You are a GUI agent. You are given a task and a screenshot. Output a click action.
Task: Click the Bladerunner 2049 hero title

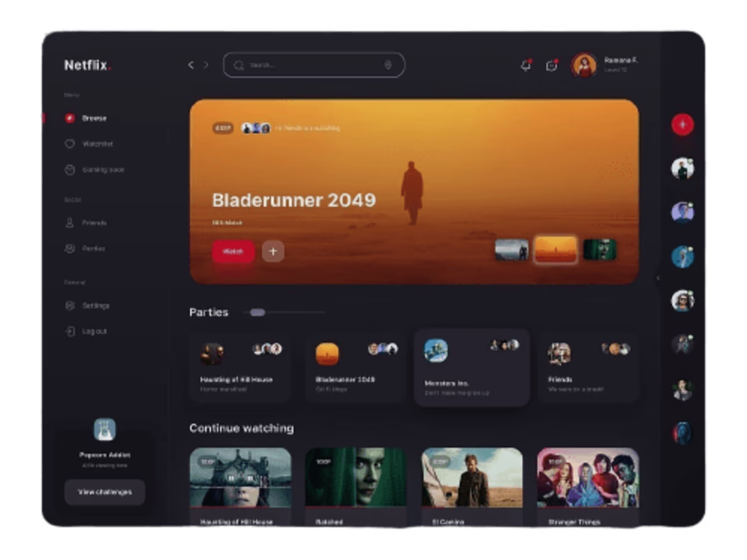(x=294, y=200)
